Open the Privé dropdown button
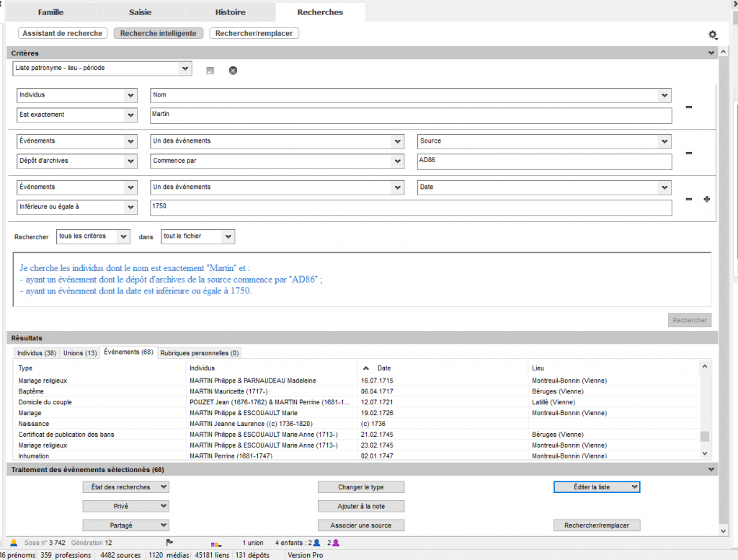Screen dimensions: 738x560 [125, 507]
